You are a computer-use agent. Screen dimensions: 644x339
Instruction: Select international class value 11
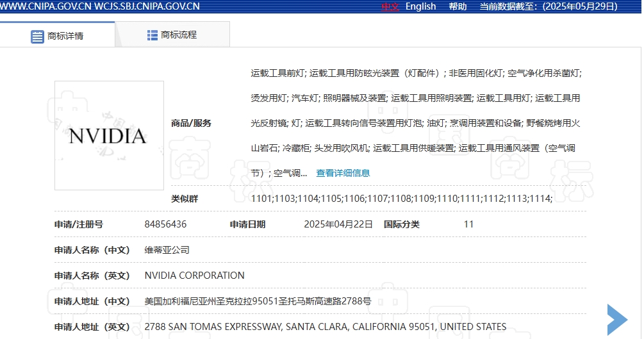[468, 224]
